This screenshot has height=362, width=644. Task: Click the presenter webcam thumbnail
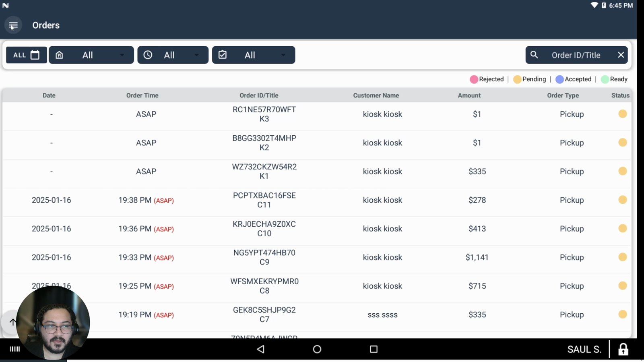pos(53,323)
